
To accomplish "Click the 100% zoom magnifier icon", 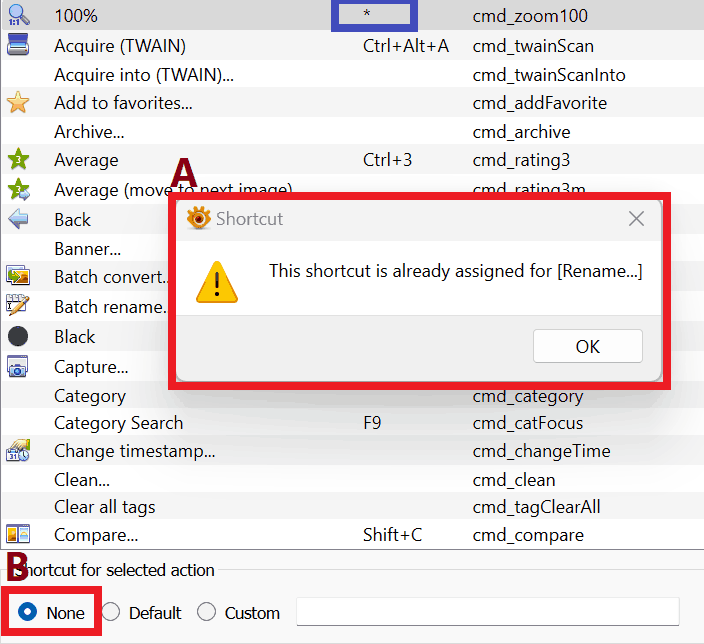I will pos(18,15).
